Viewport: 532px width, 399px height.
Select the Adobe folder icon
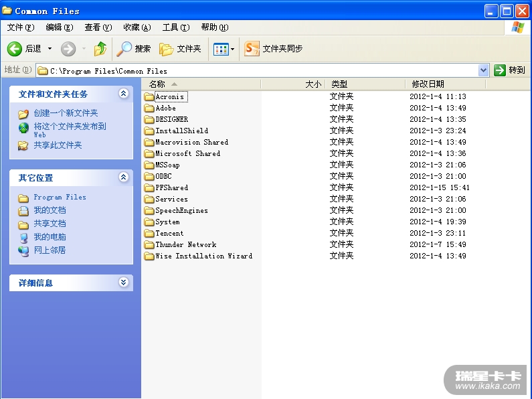[x=149, y=108]
